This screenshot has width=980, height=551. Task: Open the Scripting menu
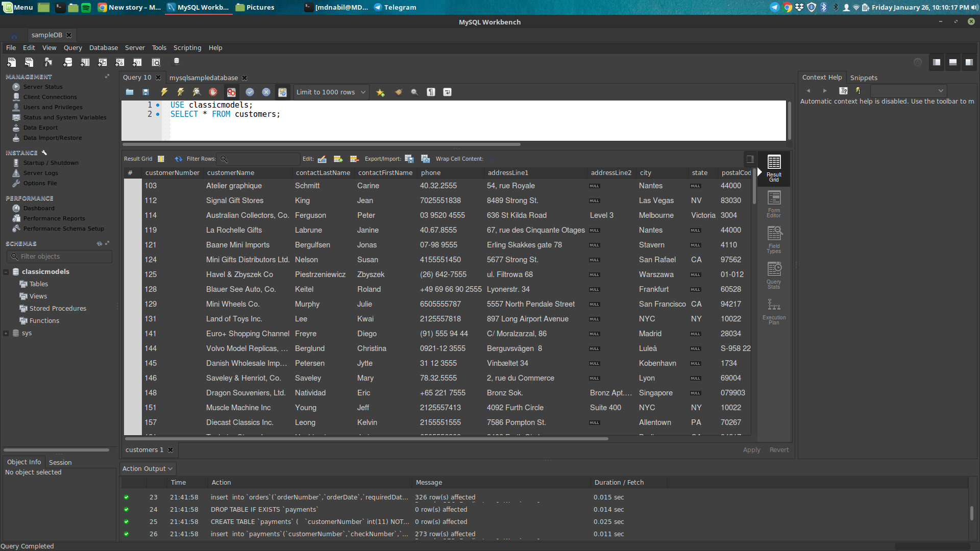pos(187,48)
